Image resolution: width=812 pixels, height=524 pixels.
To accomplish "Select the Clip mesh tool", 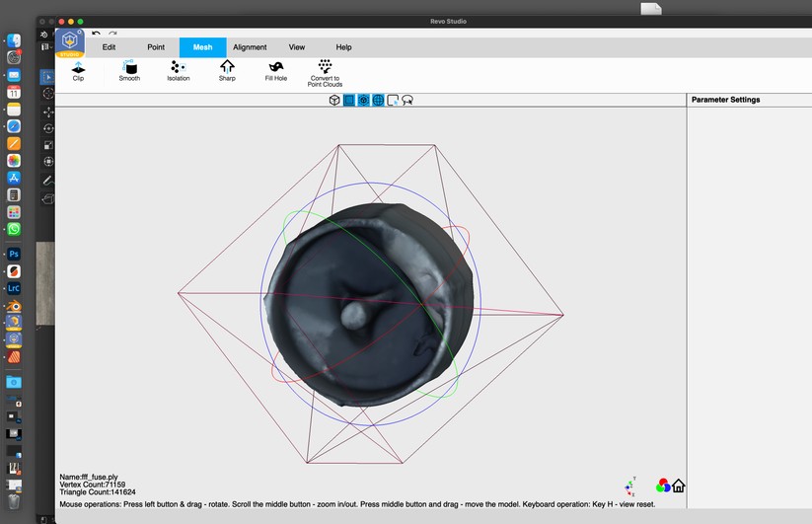I will tap(78, 68).
